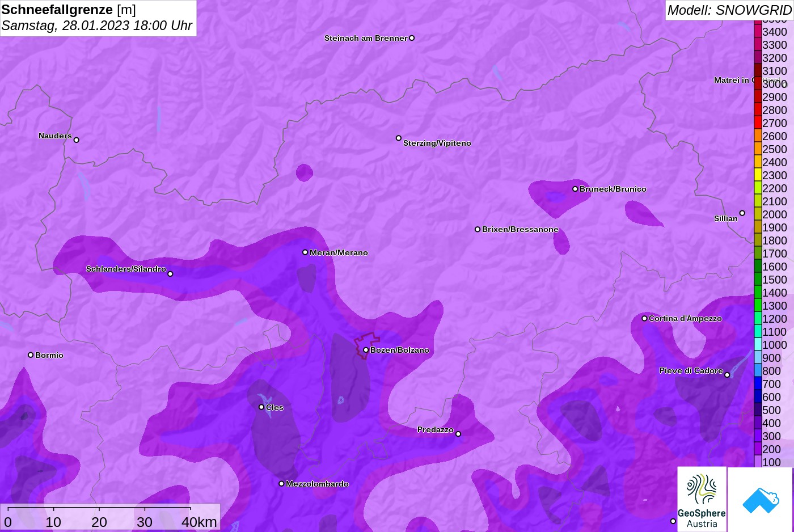
Task: Click the red legend swatch for 2700
Action: [x=758, y=123]
